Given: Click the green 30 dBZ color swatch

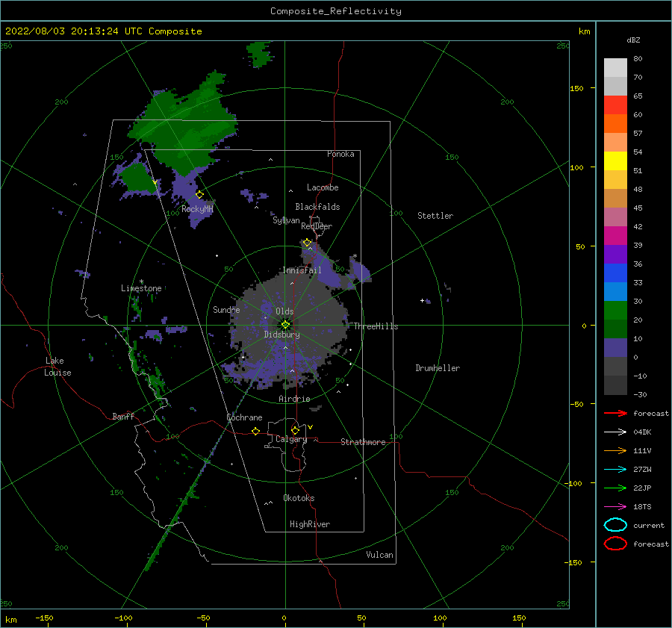Looking at the screenshot, I should coord(615,311).
